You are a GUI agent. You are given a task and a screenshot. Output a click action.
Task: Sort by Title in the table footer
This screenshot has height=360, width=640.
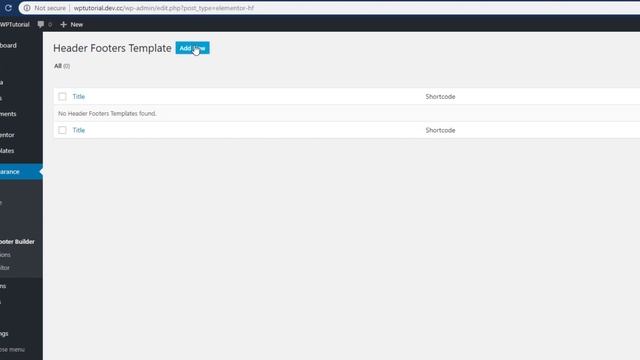[x=79, y=130]
